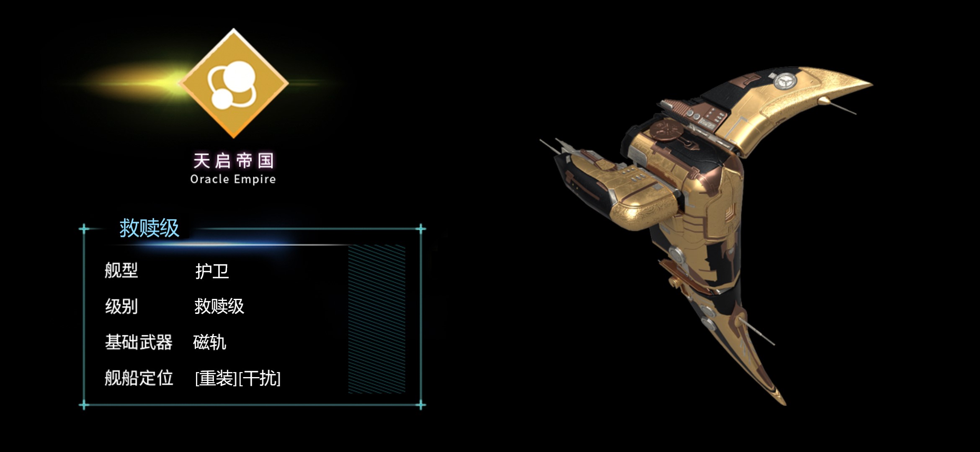980x452 pixels.
Task: Click the top-left corner marker of info panel
Action: tap(84, 229)
